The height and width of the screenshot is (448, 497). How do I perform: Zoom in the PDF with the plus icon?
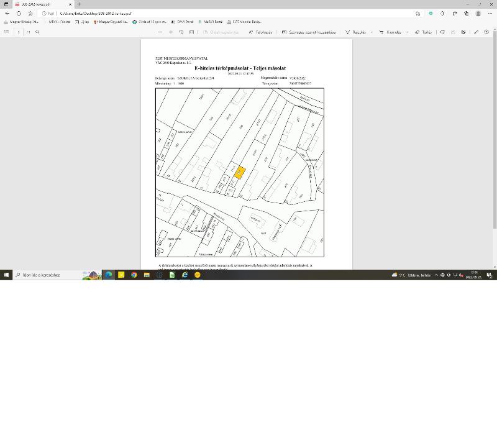pos(171,32)
